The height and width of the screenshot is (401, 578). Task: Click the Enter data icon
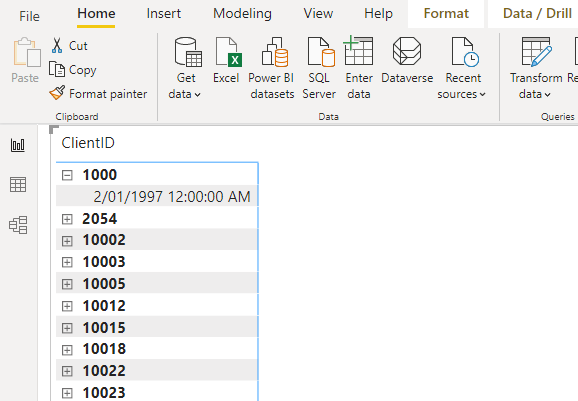358,51
